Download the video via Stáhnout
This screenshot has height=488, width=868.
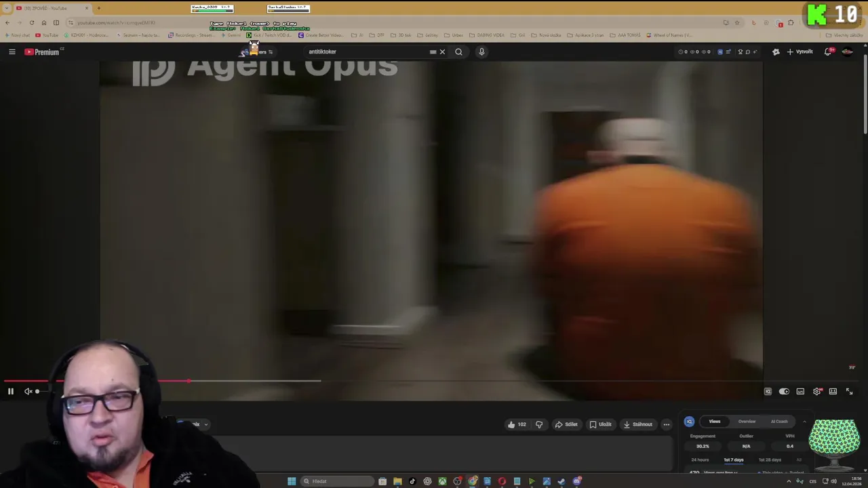point(638,424)
